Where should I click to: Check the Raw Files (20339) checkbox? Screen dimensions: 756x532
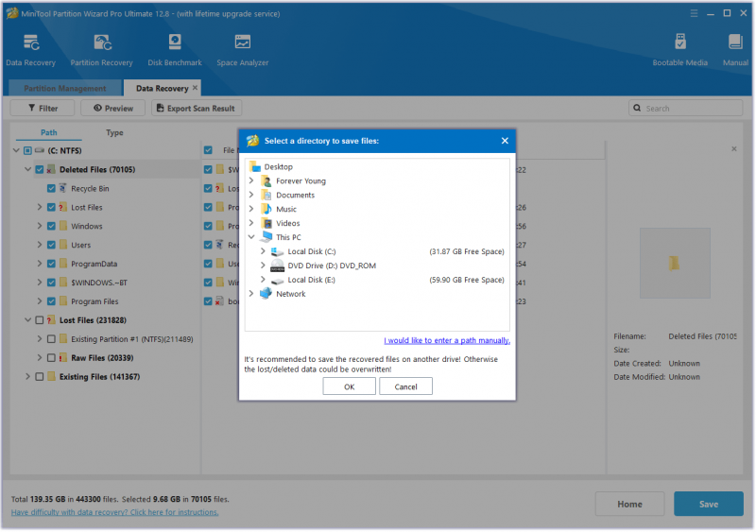click(x=51, y=358)
